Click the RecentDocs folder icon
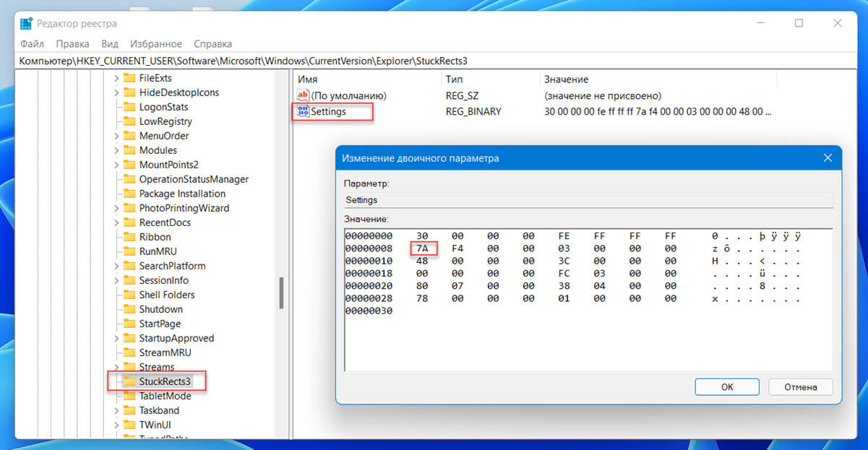Image resolution: width=868 pixels, height=450 pixels. pos(129,222)
